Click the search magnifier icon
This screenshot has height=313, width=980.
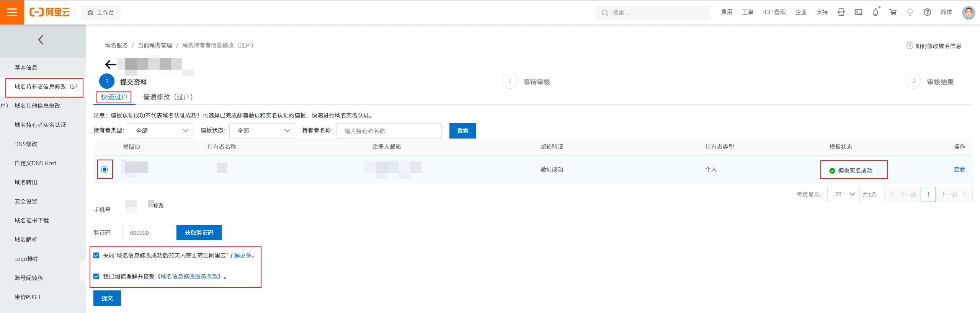coord(605,13)
